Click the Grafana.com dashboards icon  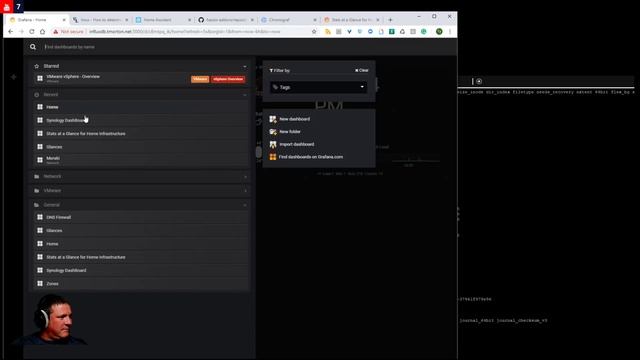(273, 157)
